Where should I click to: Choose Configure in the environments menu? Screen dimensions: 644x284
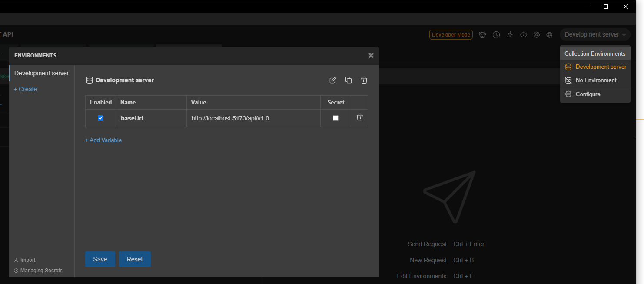[588, 94]
